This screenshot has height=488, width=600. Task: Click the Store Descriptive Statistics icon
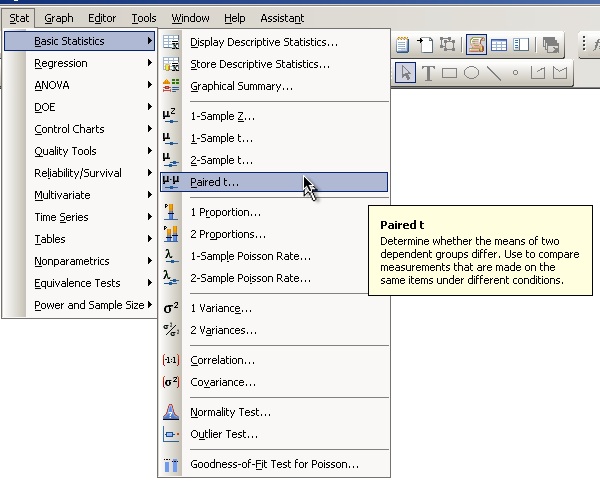[x=171, y=64]
